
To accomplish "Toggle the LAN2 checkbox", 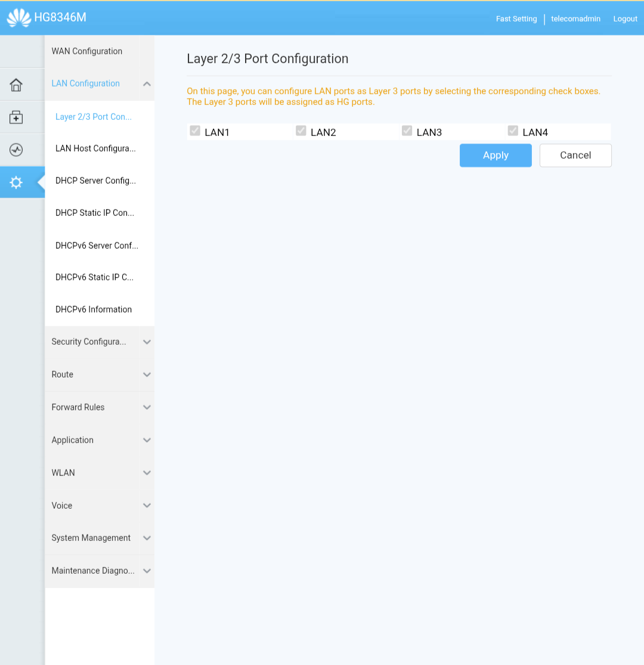I will [x=301, y=131].
